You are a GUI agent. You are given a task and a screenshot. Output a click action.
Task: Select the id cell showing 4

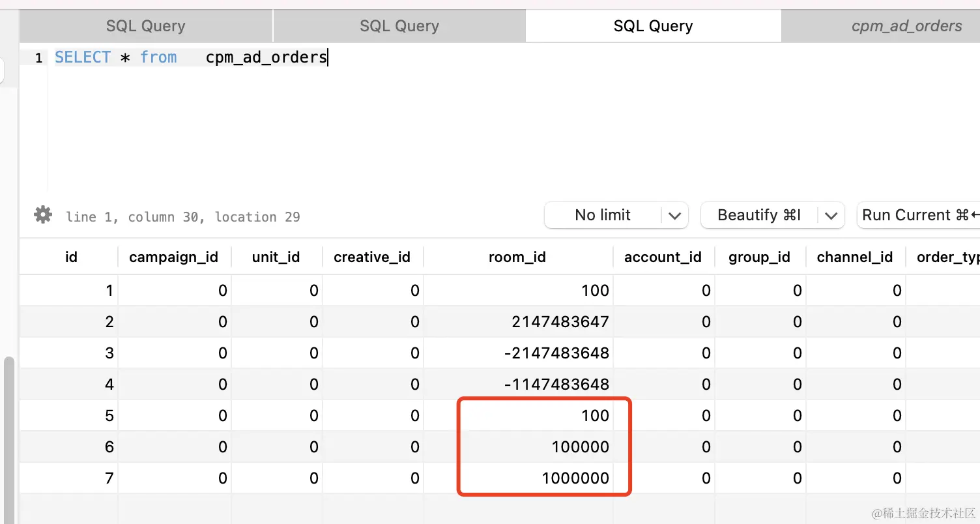(68, 384)
